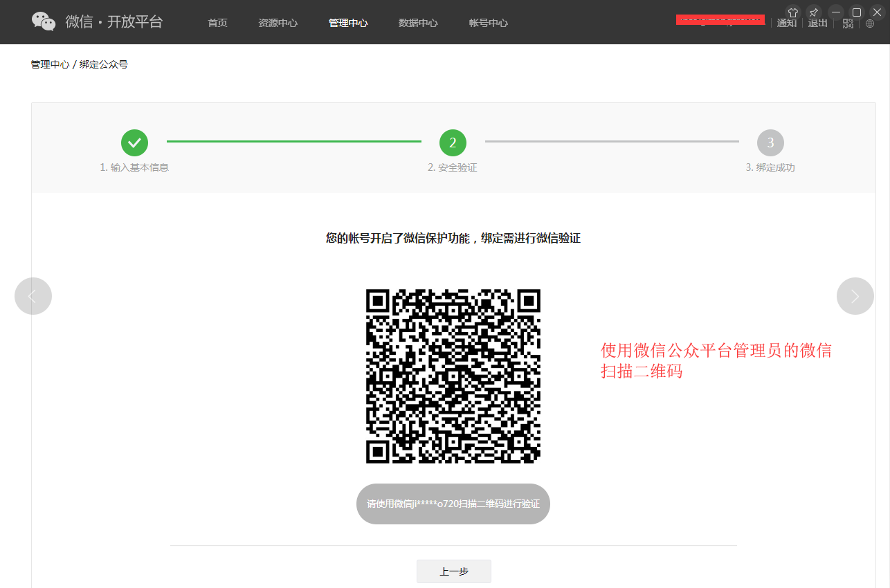Screen dimensions: 890x588
Task: Open the 首页 menu item
Action: pos(217,23)
